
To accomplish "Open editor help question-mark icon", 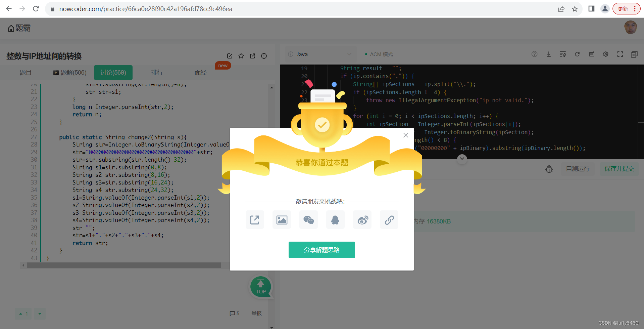I will tap(534, 54).
